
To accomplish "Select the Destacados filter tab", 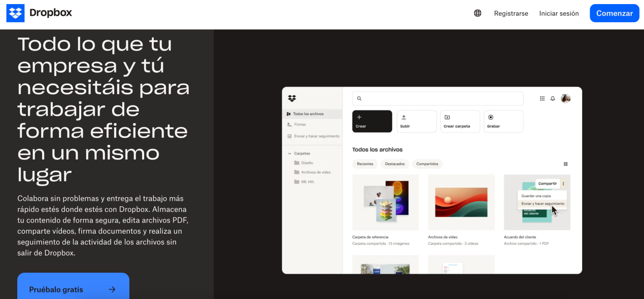I will pyautogui.click(x=395, y=164).
